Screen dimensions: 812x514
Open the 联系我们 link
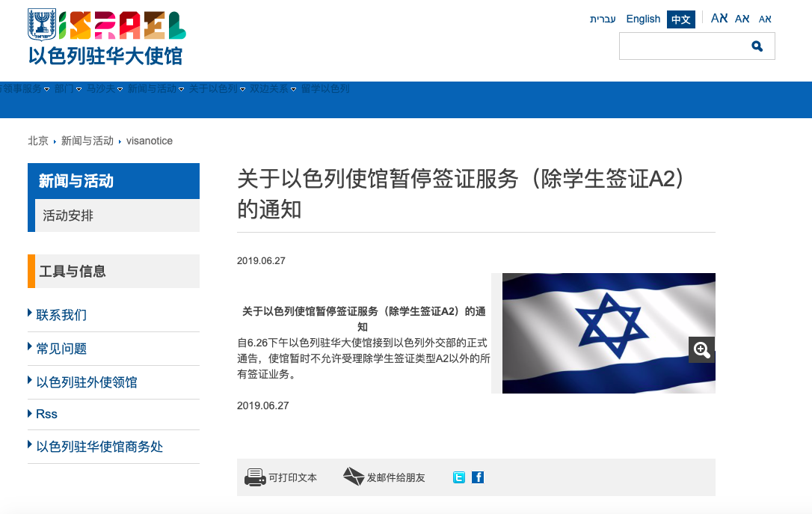tap(61, 314)
